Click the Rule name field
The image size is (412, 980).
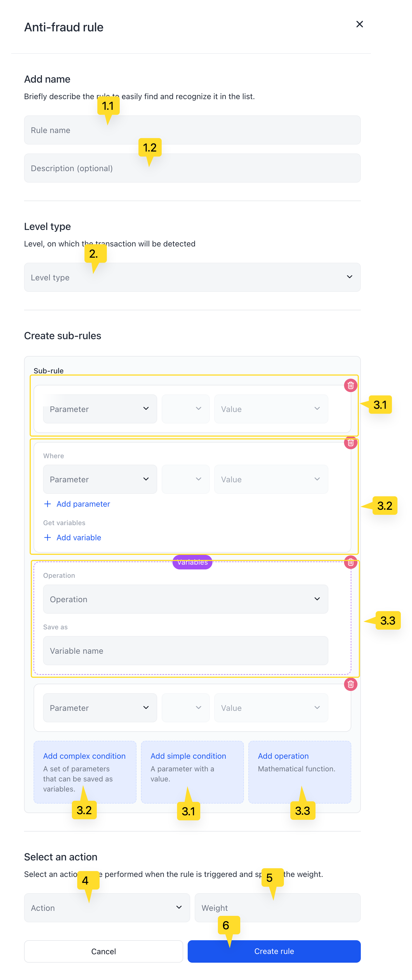(x=192, y=130)
